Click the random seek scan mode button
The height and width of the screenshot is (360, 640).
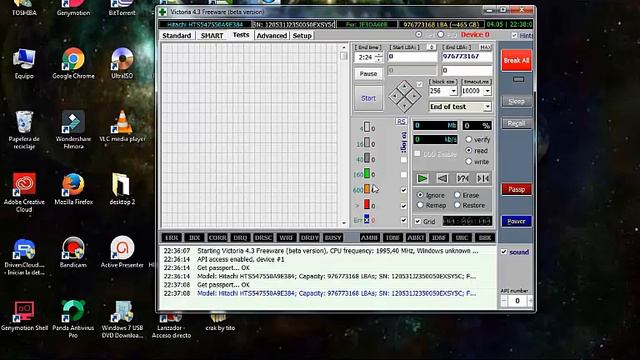(463, 178)
